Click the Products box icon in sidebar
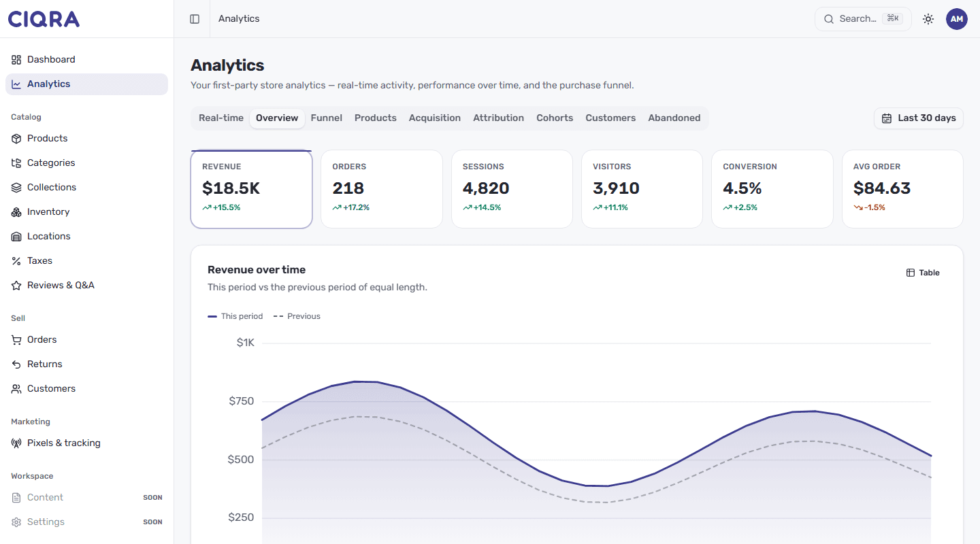This screenshot has height=544, width=980. tap(16, 139)
